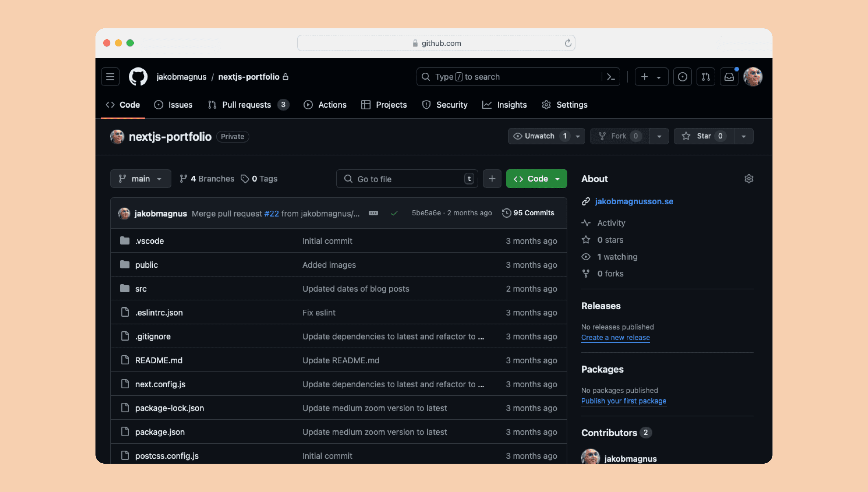The image size is (868, 492).
Task: Open the Security tab
Action: 445,105
